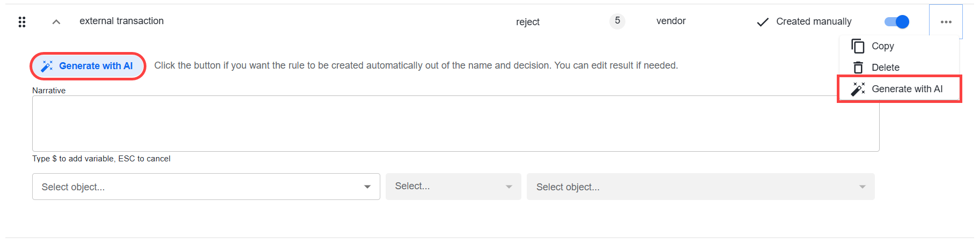This screenshot has width=980, height=245.
Task: Click into the Narrative text area
Action: point(455,124)
